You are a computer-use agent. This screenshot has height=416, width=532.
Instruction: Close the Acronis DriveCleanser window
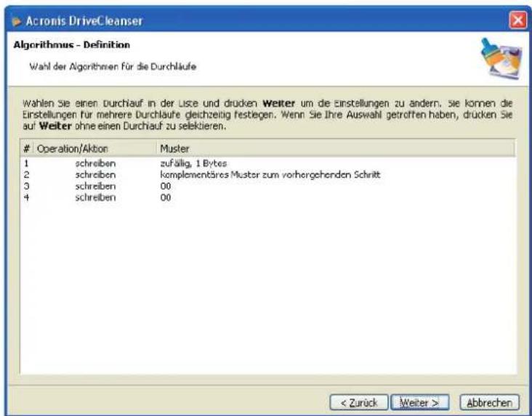tap(517, 20)
